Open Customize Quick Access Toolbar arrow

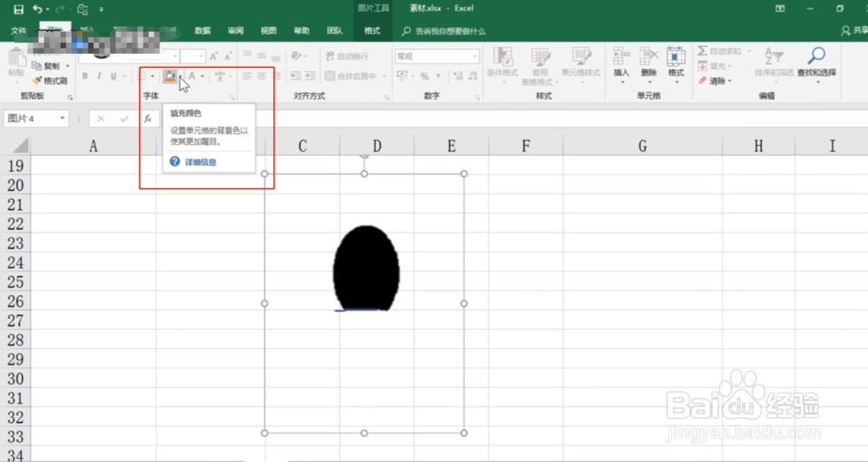tap(101, 10)
